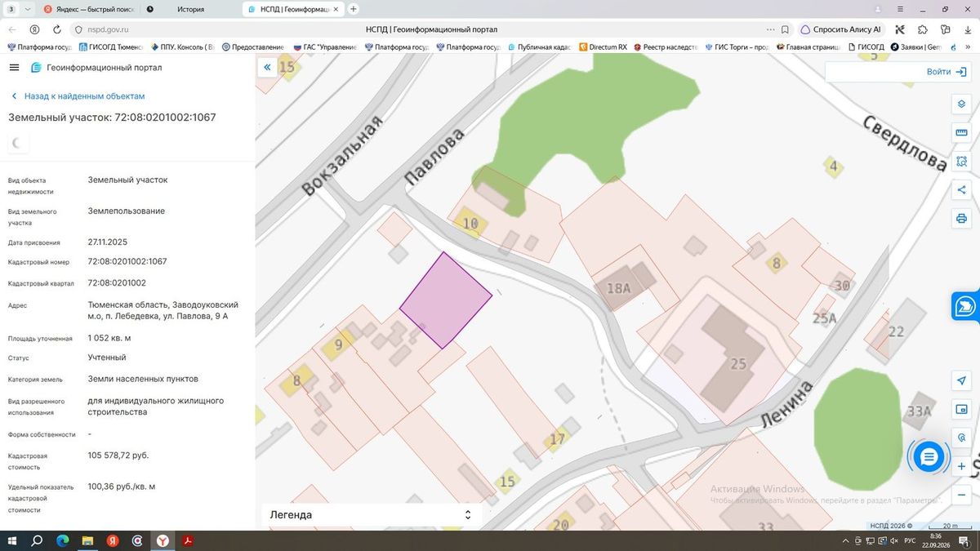This screenshot has width=980, height=551.
Task: Expand the Легенда panel
Action: pos(372,515)
